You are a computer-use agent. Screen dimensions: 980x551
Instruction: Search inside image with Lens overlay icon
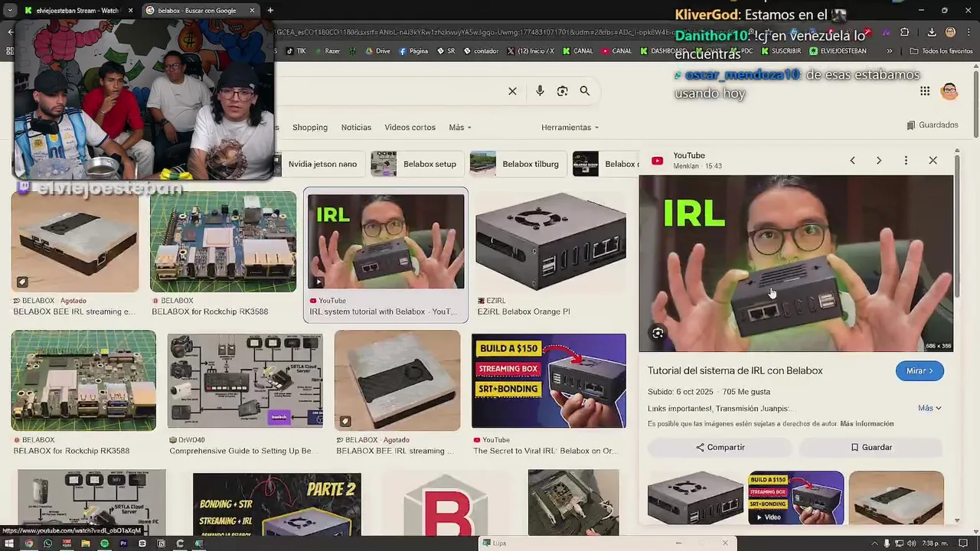coord(658,333)
